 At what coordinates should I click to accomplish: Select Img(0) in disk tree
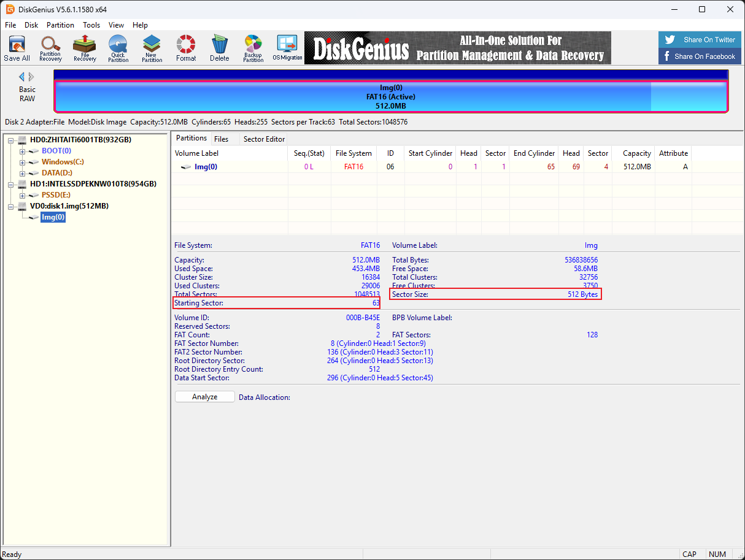point(53,217)
